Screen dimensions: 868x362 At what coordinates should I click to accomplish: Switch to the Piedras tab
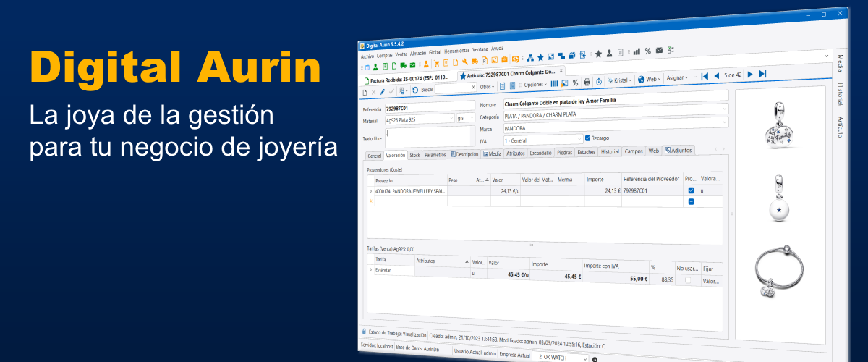pos(564,153)
